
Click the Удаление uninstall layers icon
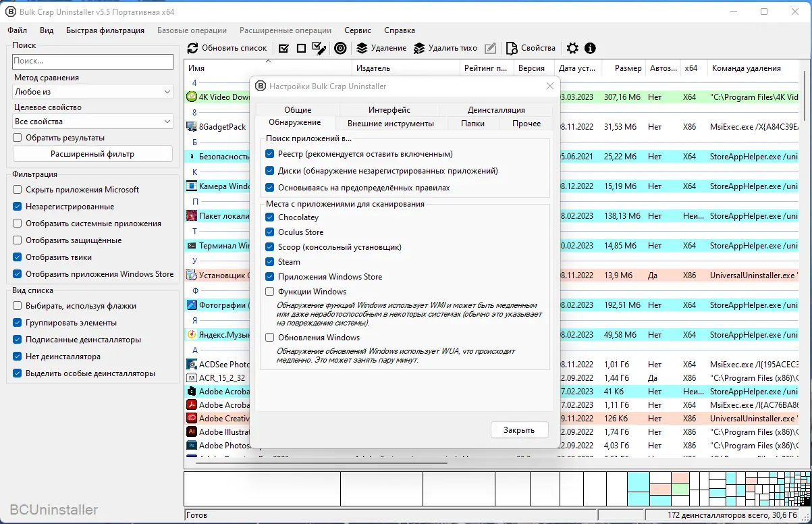pos(362,48)
